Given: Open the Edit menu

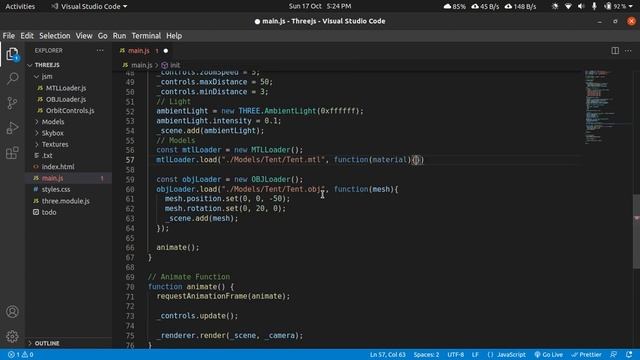Looking at the screenshot, I should [27, 36].
